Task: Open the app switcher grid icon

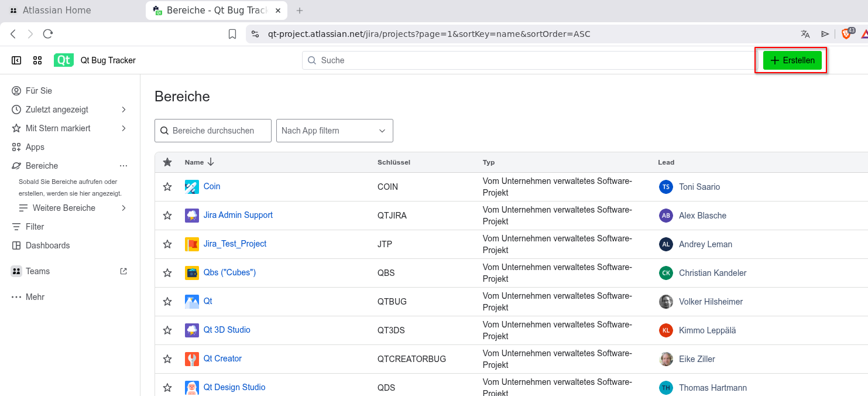Action: (37, 60)
